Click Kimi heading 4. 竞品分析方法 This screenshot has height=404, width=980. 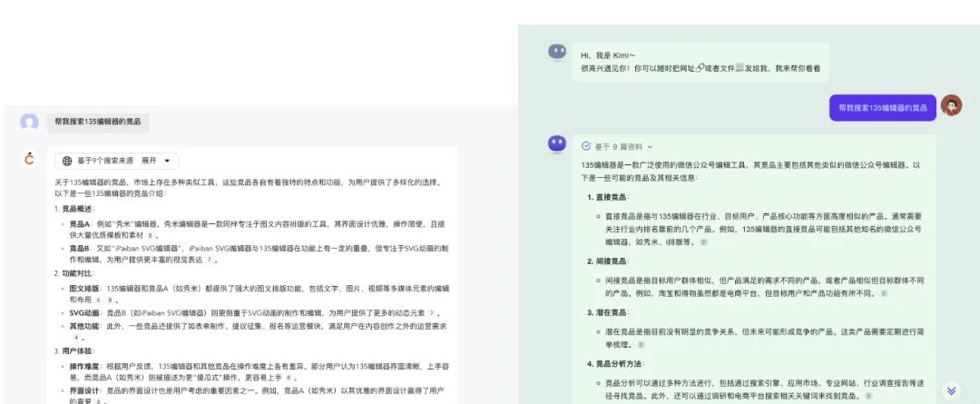coord(615,363)
